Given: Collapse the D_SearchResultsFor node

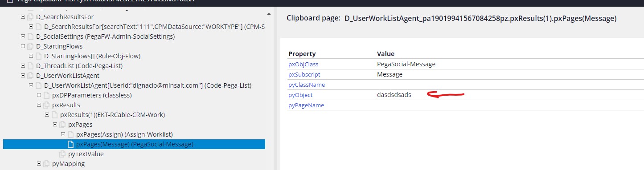Looking at the screenshot, I should point(23,17).
